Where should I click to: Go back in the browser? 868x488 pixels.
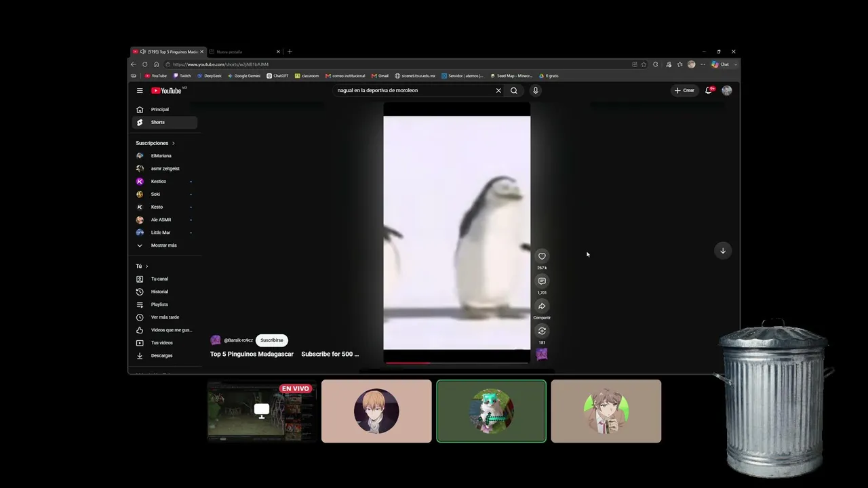coord(134,64)
